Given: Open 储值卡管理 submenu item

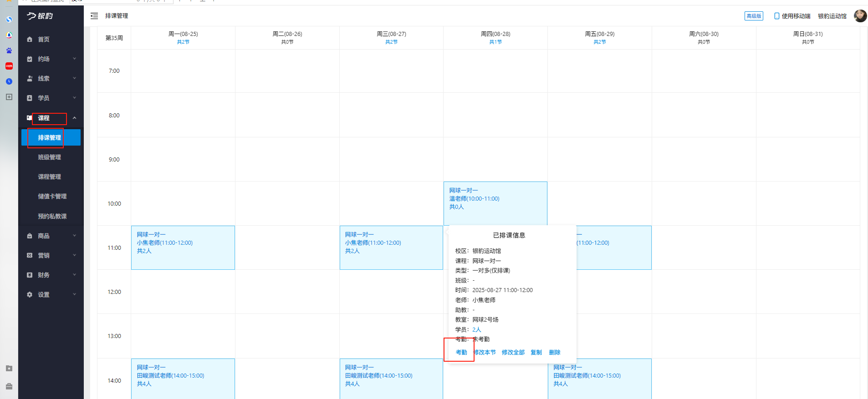Looking at the screenshot, I should 52,197.
